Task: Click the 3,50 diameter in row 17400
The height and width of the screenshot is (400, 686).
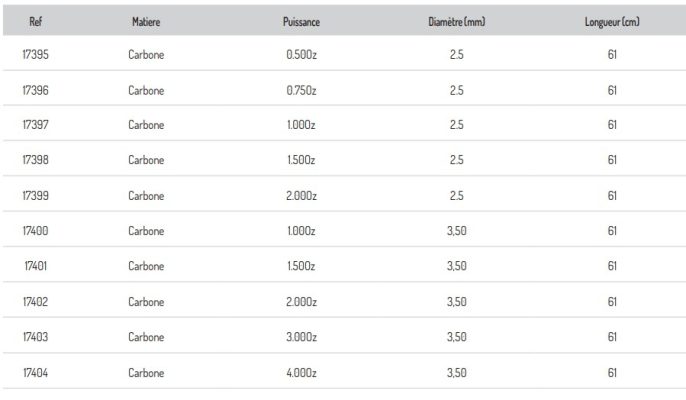Action: coord(457,231)
